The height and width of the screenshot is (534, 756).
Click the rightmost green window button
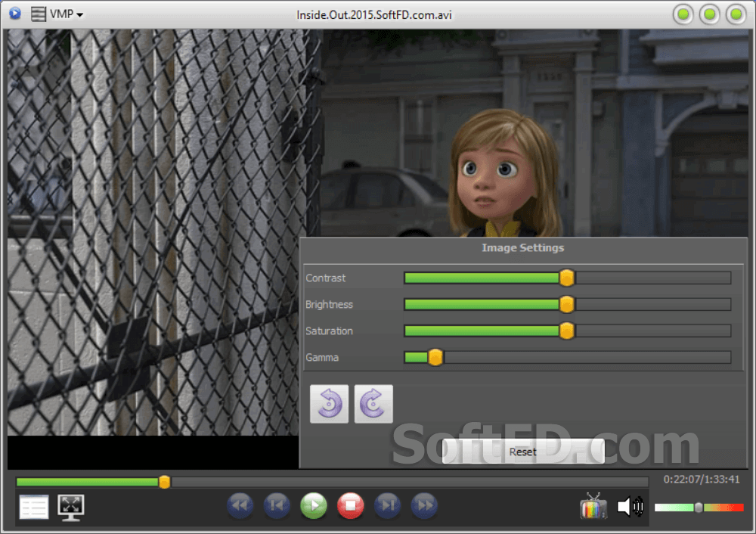736,14
